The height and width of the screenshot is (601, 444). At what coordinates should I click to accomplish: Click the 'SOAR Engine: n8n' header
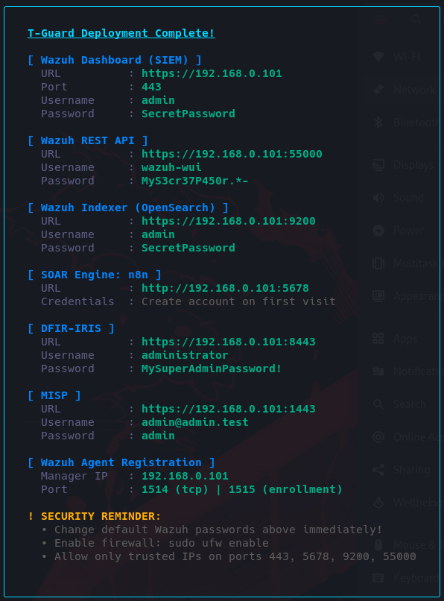[94, 275]
